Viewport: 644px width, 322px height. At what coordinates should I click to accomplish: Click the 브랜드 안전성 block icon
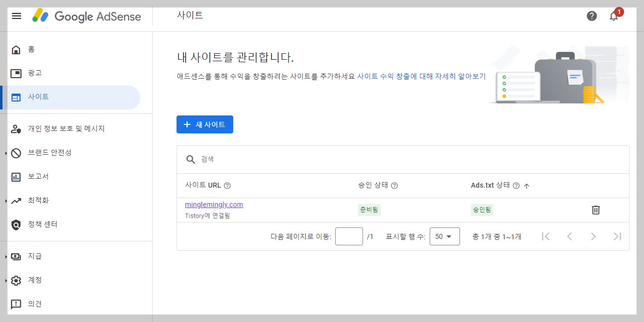pyautogui.click(x=16, y=153)
